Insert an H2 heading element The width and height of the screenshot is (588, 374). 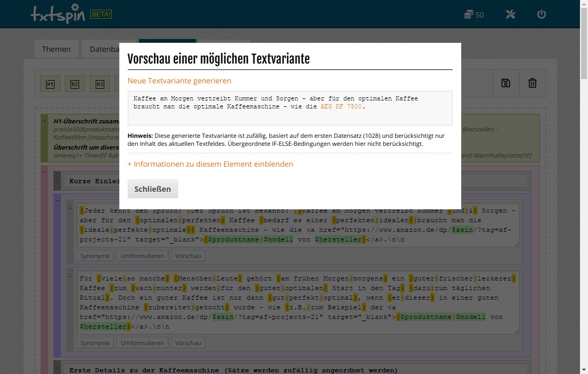75,84
